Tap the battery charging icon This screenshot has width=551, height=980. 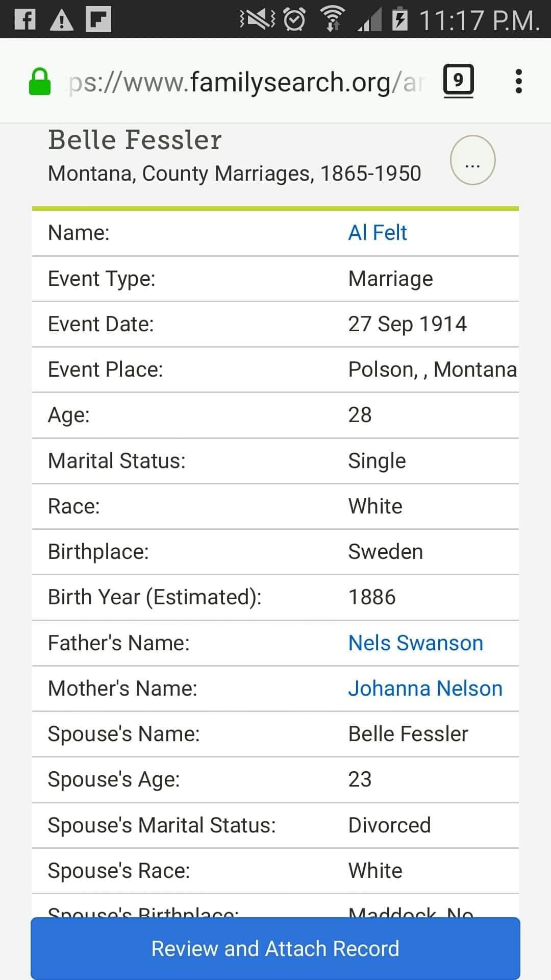[400, 19]
